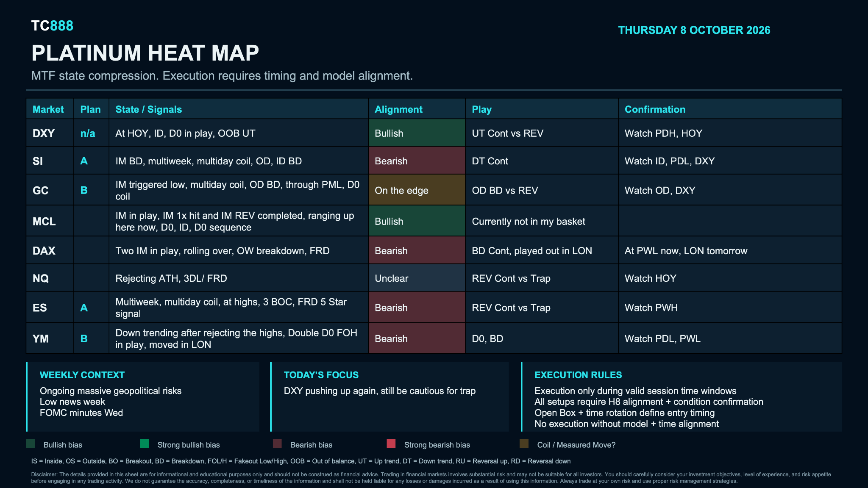Select the GC market cell
Image resolution: width=868 pixels, height=488 pixels.
click(x=50, y=190)
